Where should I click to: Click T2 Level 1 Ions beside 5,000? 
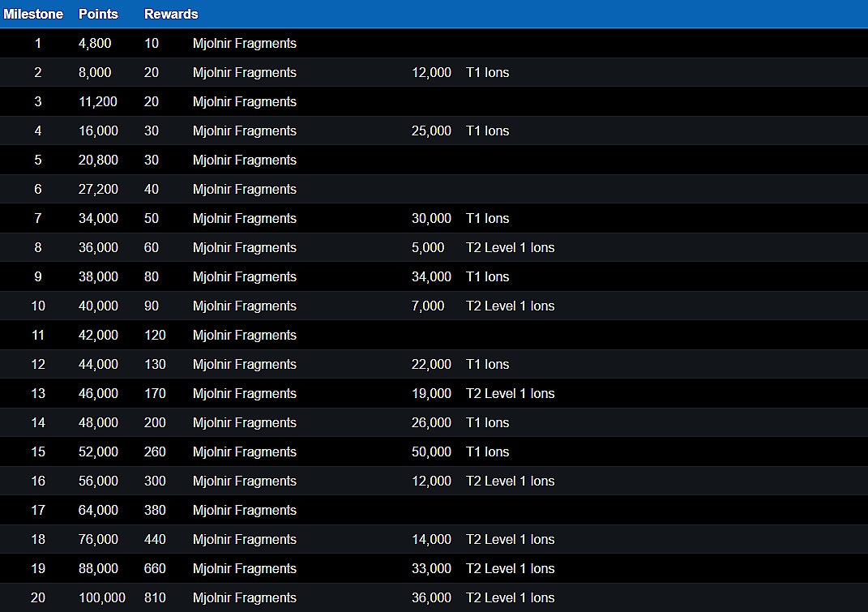click(x=510, y=247)
